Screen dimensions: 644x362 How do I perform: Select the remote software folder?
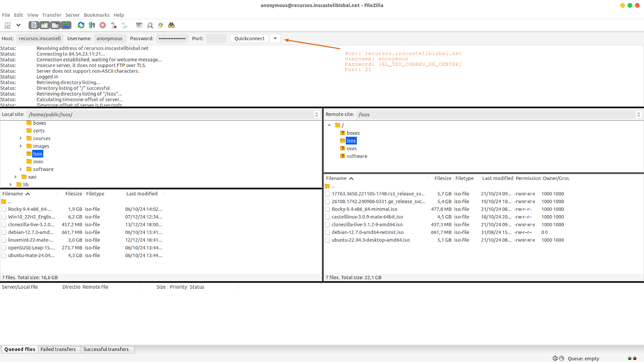click(x=357, y=156)
